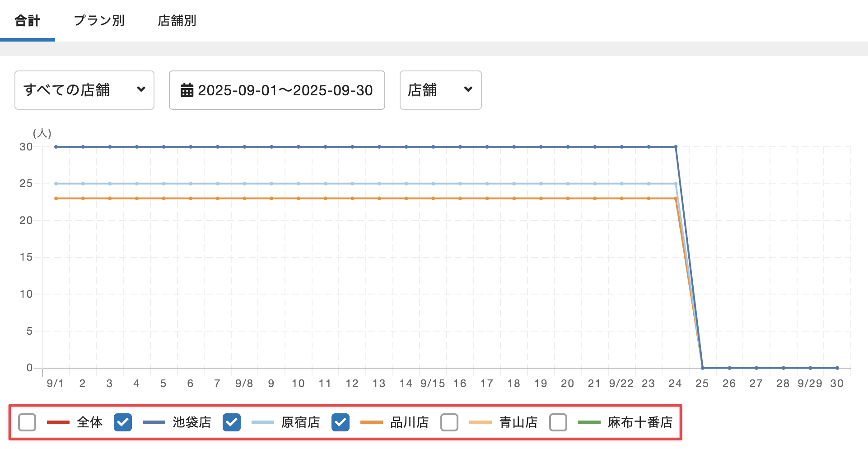Open the 2025-09-01〜2025-09-30 date range picker
Viewport: 868px width, 449px height.
[x=277, y=90]
